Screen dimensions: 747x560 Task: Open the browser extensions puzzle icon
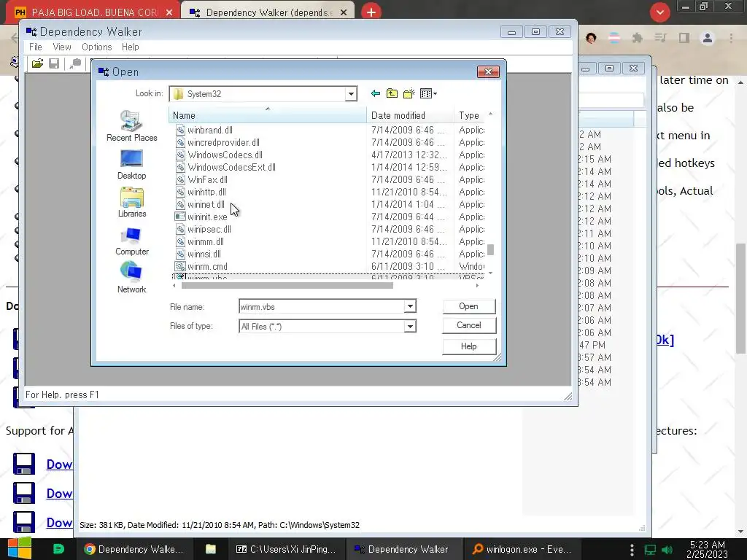coord(637,38)
